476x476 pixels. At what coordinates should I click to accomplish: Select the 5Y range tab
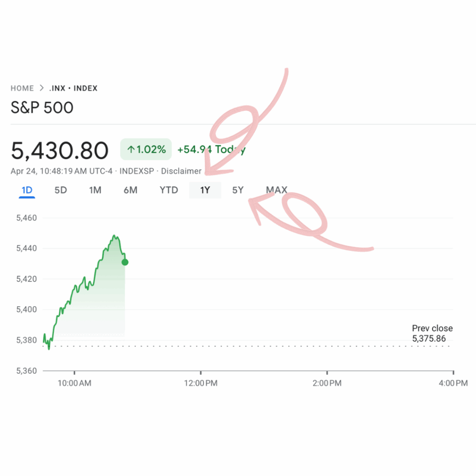[x=238, y=190]
